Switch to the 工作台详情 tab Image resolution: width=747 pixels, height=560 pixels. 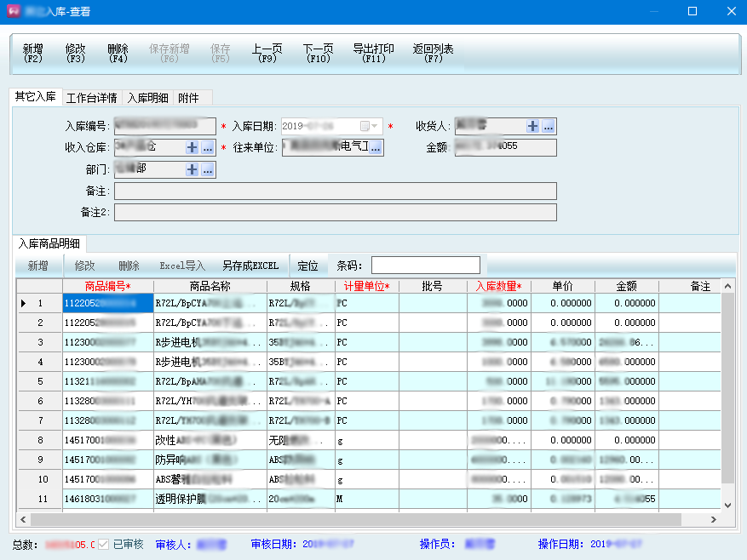tap(91, 98)
